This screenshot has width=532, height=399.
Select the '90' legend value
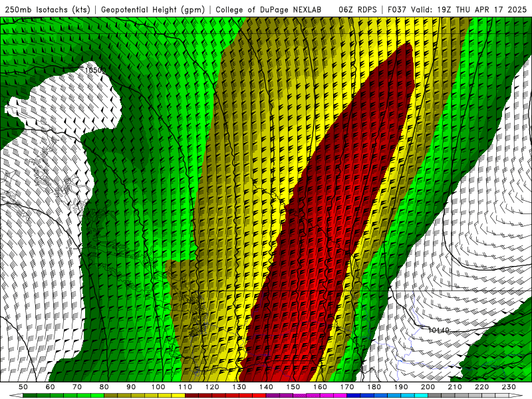pyautogui.click(x=131, y=387)
